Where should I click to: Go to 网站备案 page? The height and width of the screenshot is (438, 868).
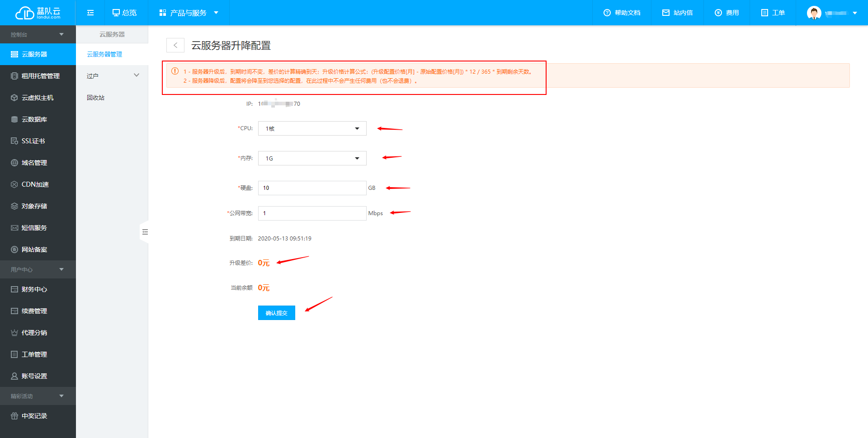pos(34,249)
